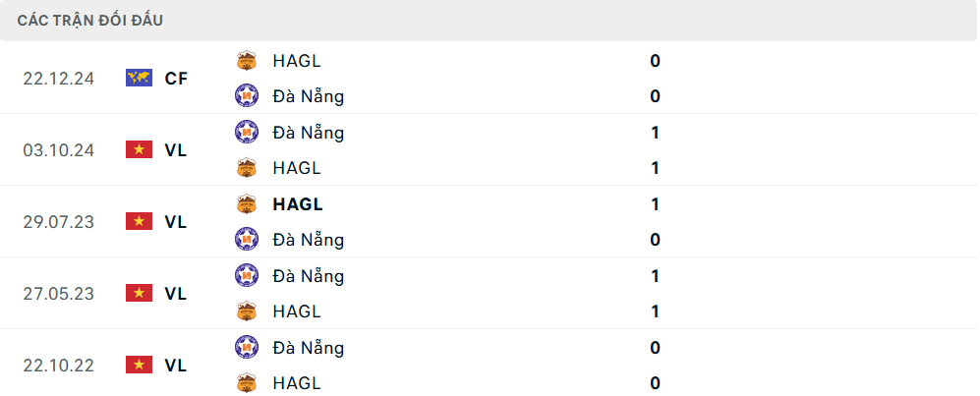The image size is (980, 396).
Task: Open the bold HAGL team name link
Action: [x=298, y=204]
